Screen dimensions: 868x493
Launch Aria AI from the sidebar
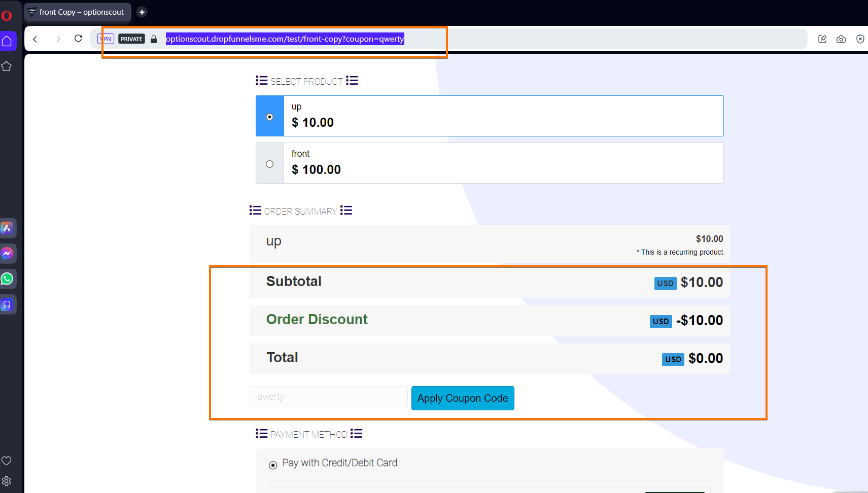(7, 228)
